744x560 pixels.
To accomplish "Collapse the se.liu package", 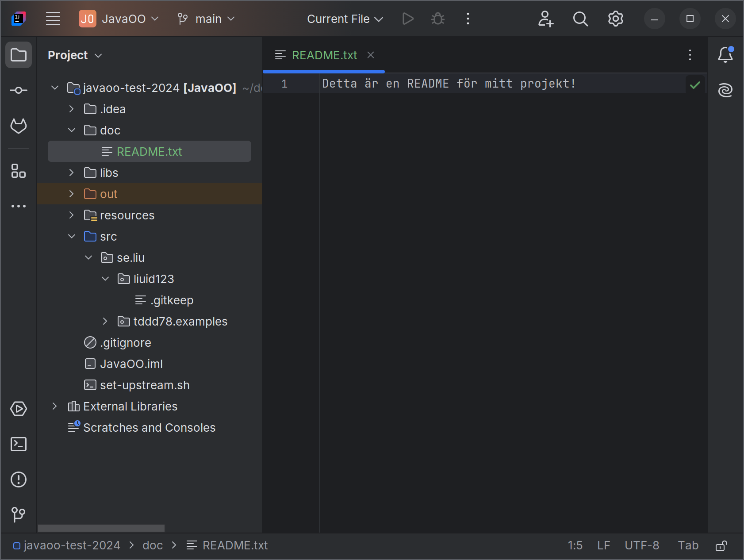I will tap(88, 257).
